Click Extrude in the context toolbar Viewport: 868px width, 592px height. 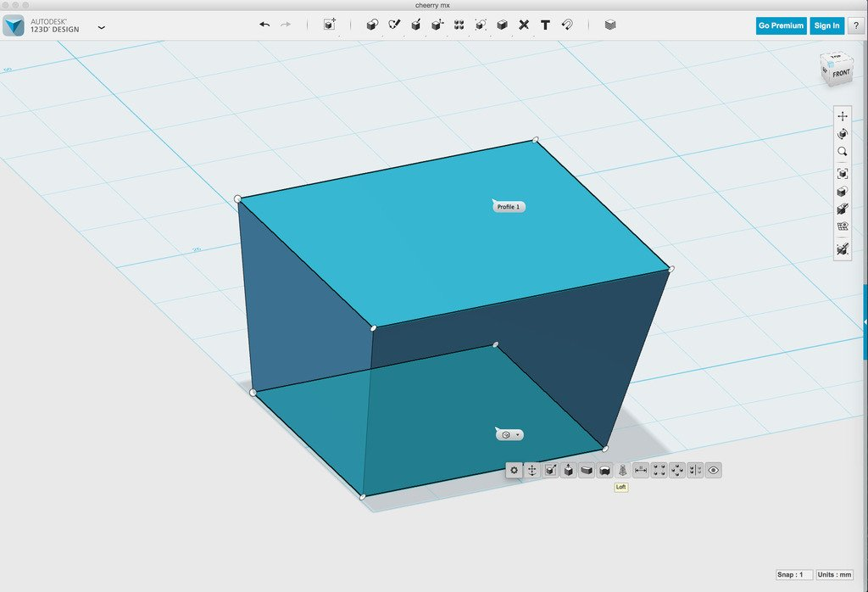pyautogui.click(x=569, y=470)
